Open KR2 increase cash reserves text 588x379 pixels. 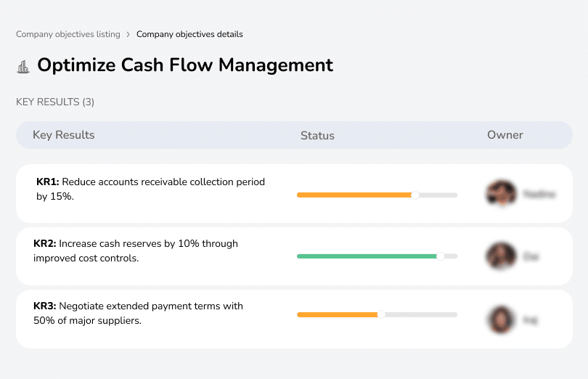[135, 250]
